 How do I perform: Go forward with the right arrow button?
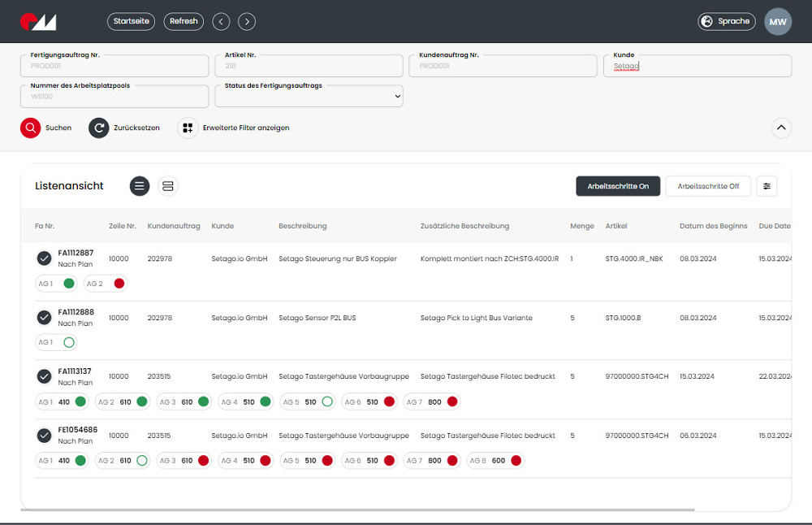pos(248,22)
